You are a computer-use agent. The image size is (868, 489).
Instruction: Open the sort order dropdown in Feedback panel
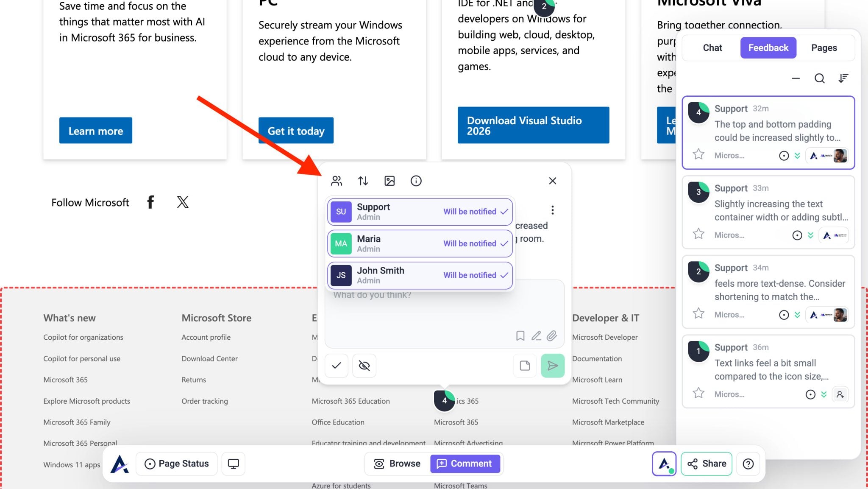click(x=843, y=78)
